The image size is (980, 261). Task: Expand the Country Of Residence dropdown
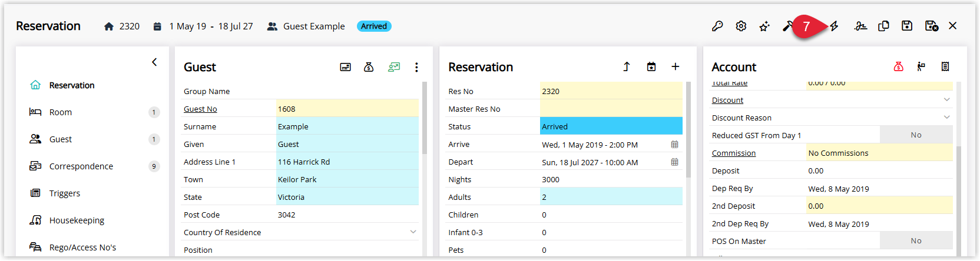tap(413, 232)
